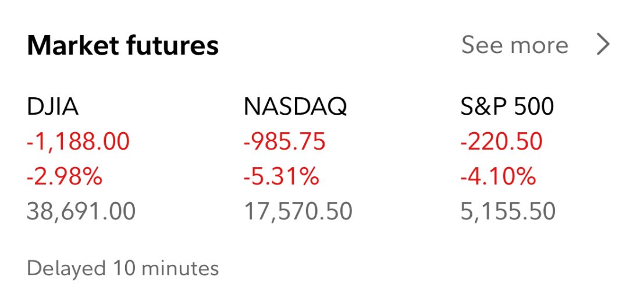This screenshot has height=291, width=644.
Task: Open the S&P 500 futures label
Action: [x=507, y=107]
